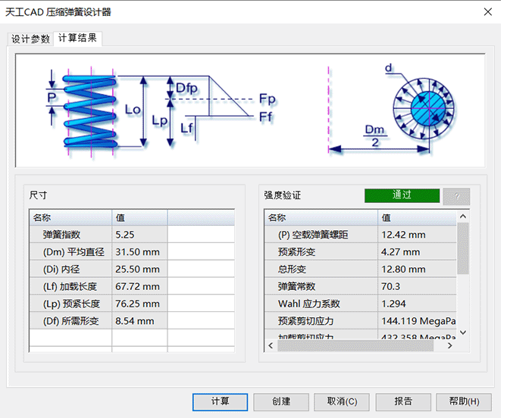Click the value 70.3
The height and width of the screenshot is (418, 532).
390,286
